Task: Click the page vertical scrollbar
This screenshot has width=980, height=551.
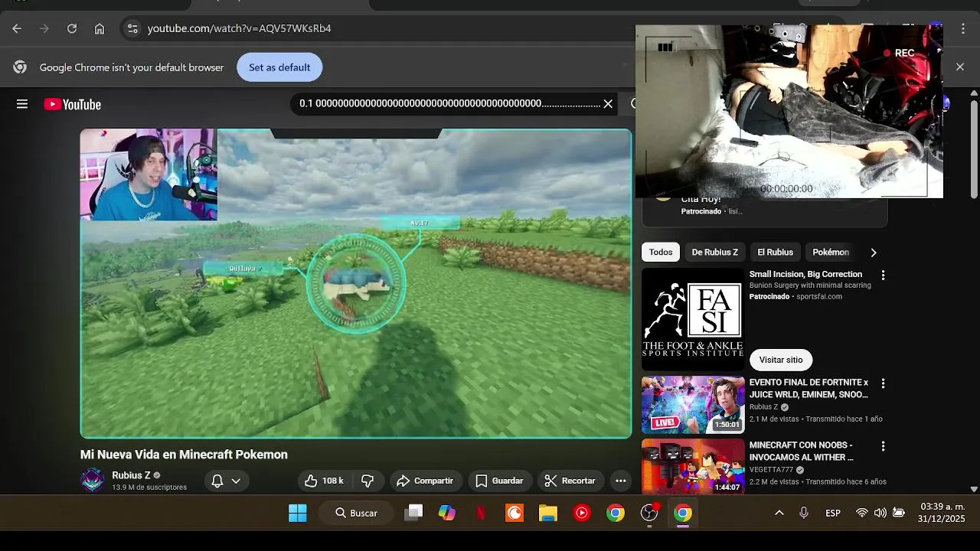Action: [x=974, y=149]
